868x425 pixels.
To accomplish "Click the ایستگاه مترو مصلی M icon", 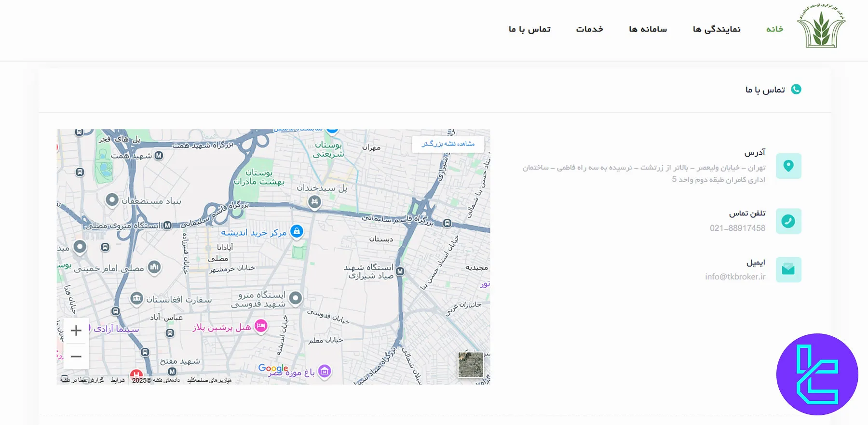I will pos(167,226).
